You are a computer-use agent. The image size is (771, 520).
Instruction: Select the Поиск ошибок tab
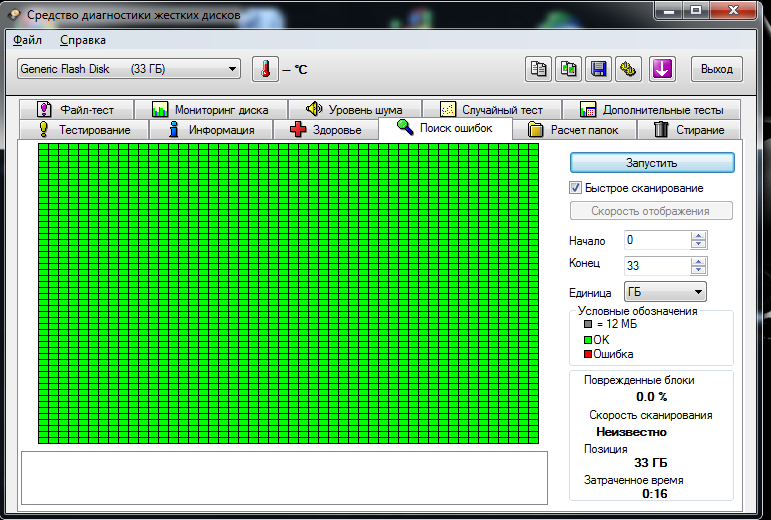pos(445,128)
